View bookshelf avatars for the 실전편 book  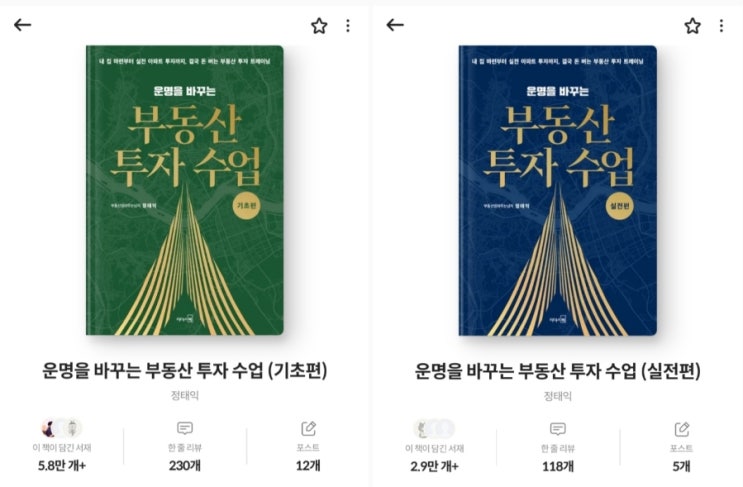(x=434, y=429)
